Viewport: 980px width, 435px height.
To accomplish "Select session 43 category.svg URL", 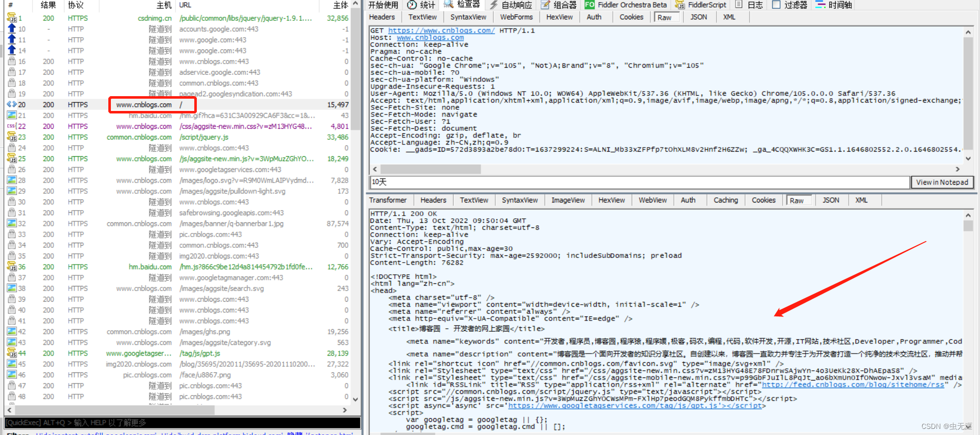I will pyautogui.click(x=225, y=342).
